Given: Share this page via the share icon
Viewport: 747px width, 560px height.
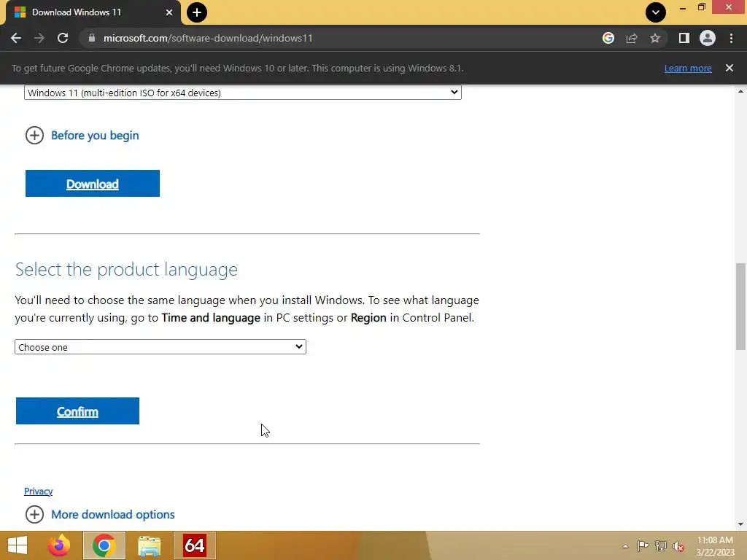Looking at the screenshot, I should [x=632, y=38].
